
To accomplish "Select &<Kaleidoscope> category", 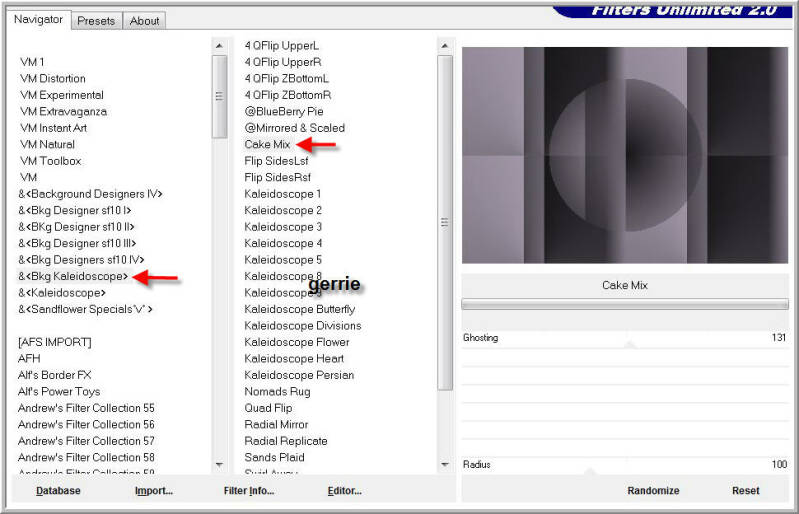I will (62, 292).
